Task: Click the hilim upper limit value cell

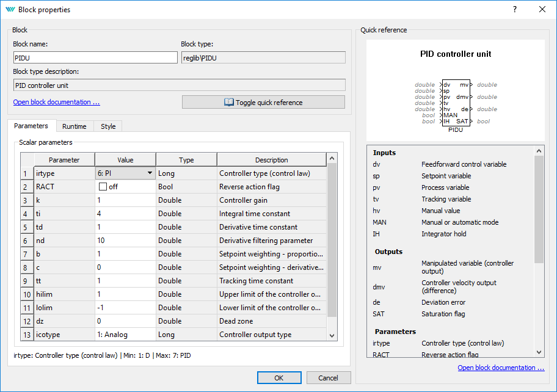Action: tap(125, 294)
